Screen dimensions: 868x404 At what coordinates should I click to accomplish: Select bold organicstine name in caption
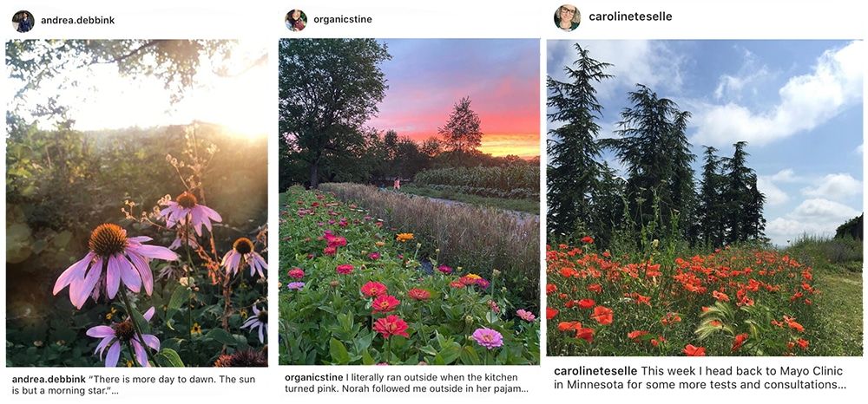pos(314,377)
